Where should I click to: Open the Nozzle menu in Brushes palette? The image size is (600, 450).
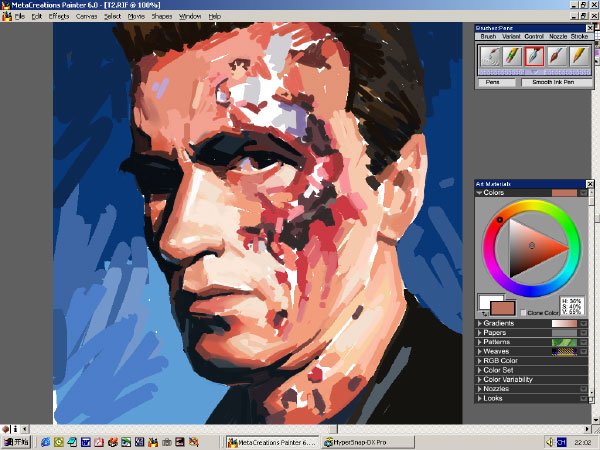point(558,36)
